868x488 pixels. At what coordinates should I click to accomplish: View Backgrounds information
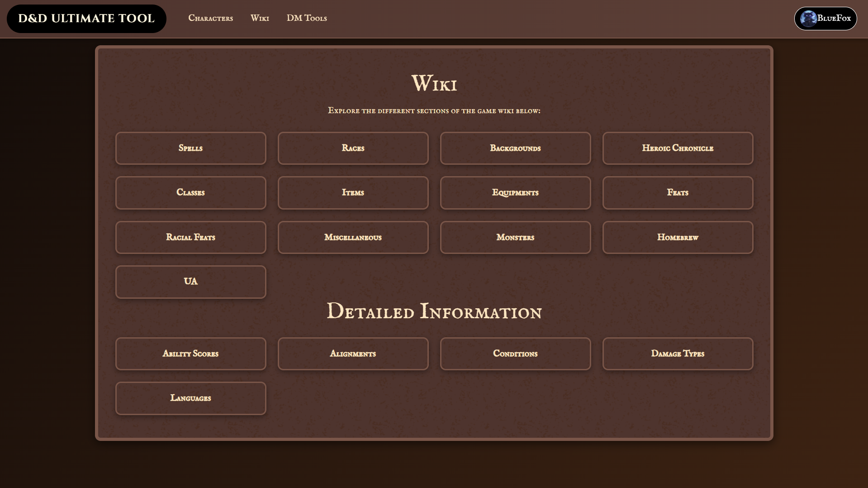515,148
